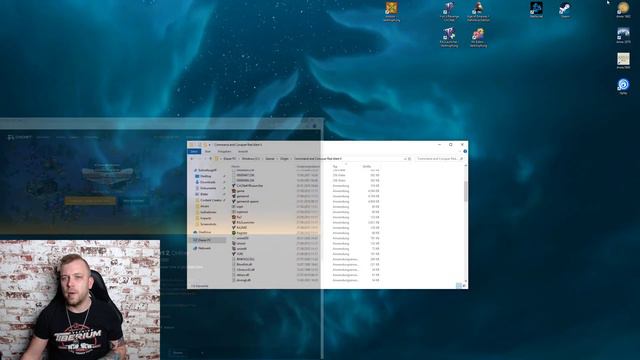Open the blue swirl Uplay desktop shortcut

tap(623, 87)
